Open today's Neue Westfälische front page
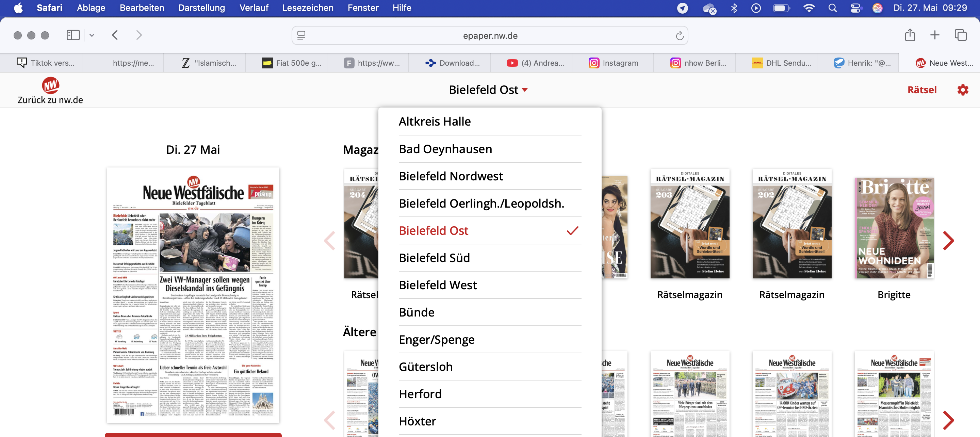 tap(193, 295)
